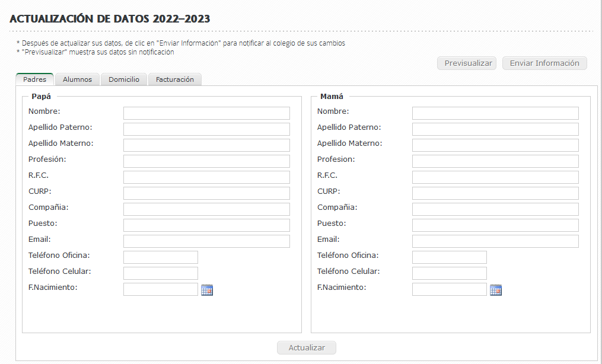The image size is (602, 364).
Task: Open the calendar picker for Papá's birth date
Action: [207, 290]
